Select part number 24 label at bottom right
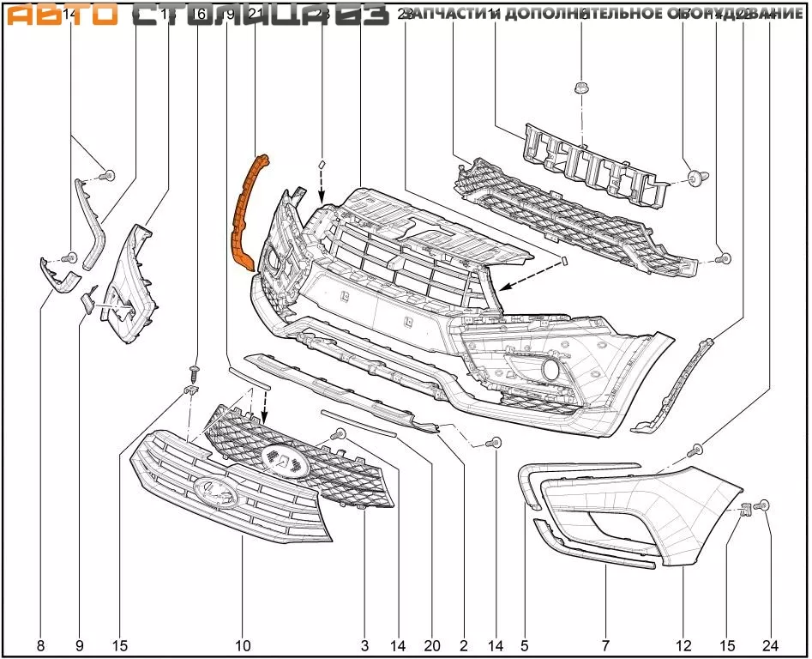Viewport: 812px width, 659px height. [x=771, y=645]
